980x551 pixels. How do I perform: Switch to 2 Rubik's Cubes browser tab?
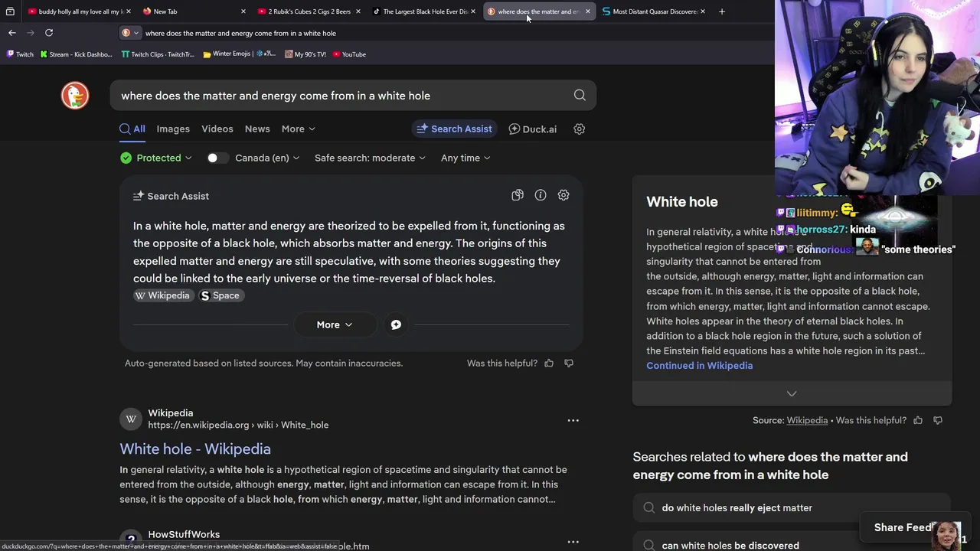308,11
